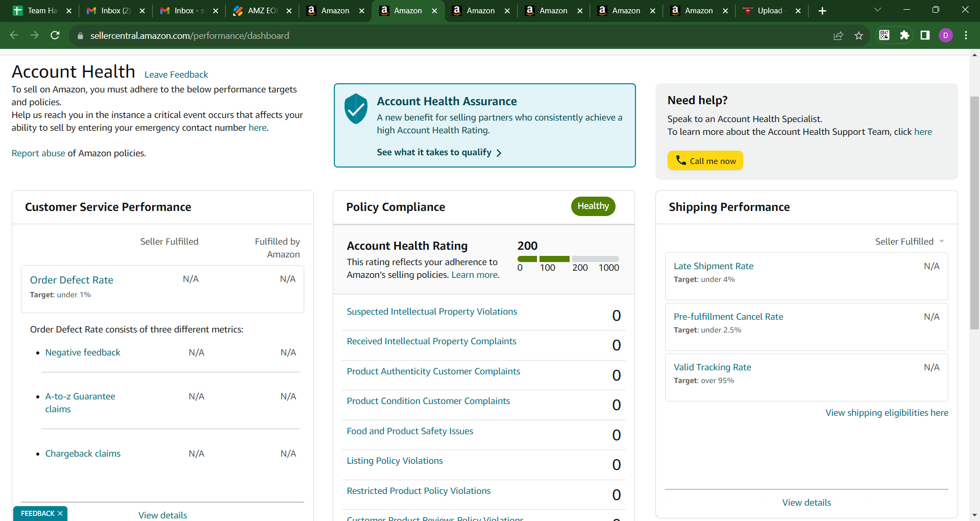Click the 'Target: under 4%' text
The height and width of the screenshot is (521, 980).
click(x=704, y=279)
